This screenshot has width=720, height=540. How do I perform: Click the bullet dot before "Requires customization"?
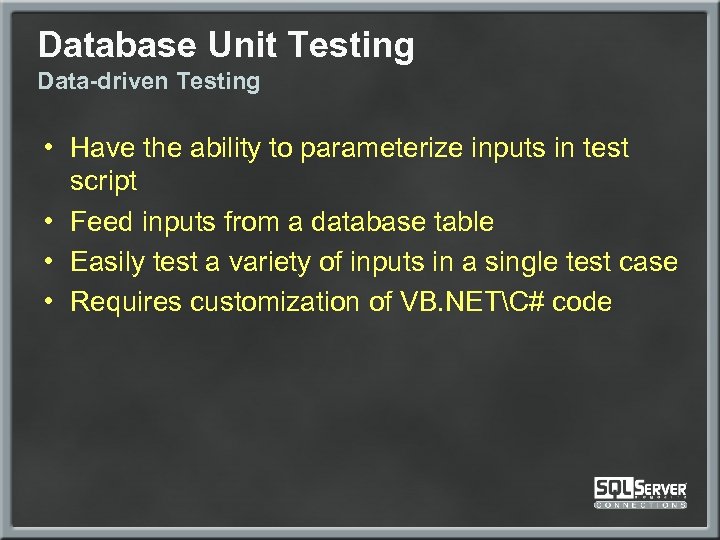48,301
